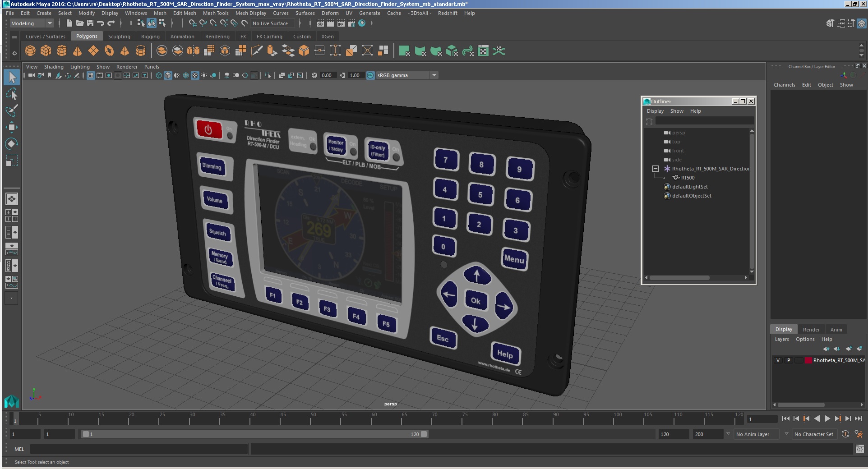Choose the Scale tool in toolbox
This screenshot has height=469, width=868.
click(x=12, y=161)
